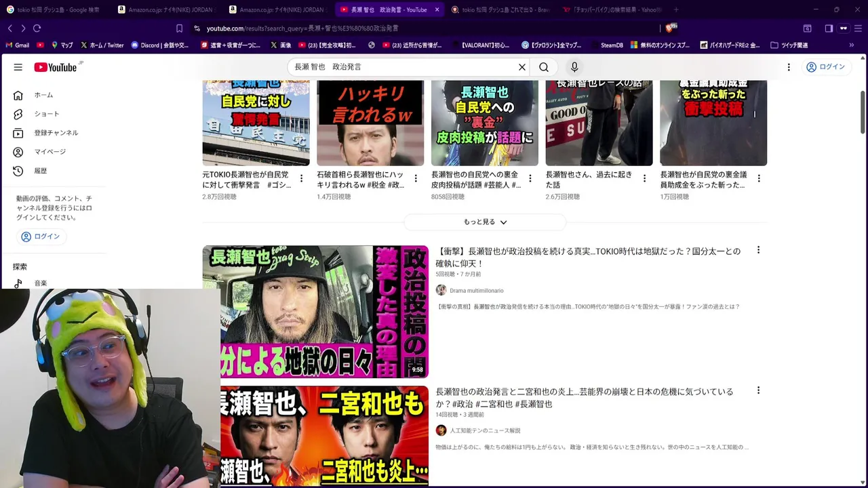Toggle the browser sidebar panel
The height and width of the screenshot is (488, 868).
829,28
